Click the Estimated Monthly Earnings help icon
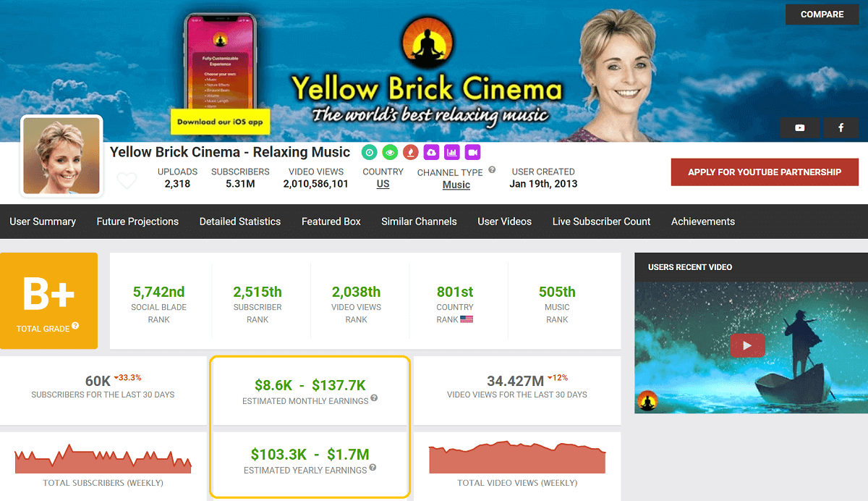The width and height of the screenshot is (868, 501). (374, 398)
